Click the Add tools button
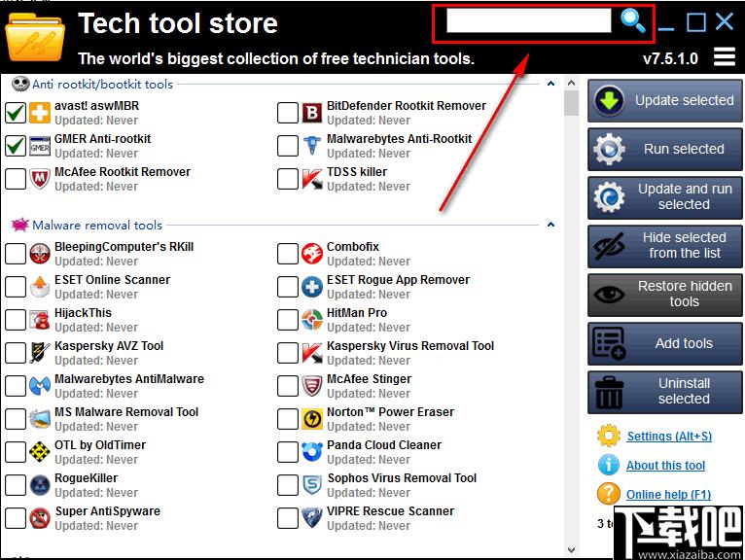 click(x=664, y=343)
